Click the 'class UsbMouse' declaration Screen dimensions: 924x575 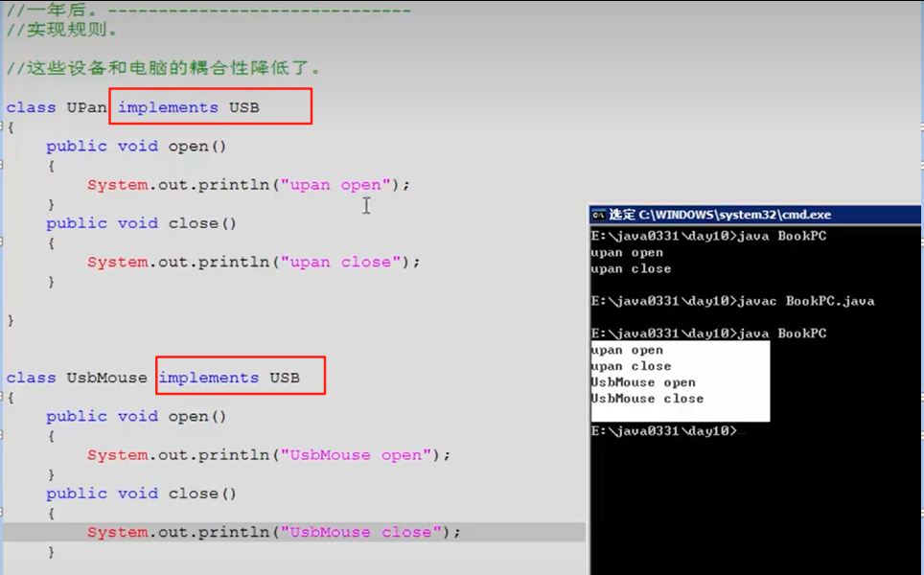77,378
